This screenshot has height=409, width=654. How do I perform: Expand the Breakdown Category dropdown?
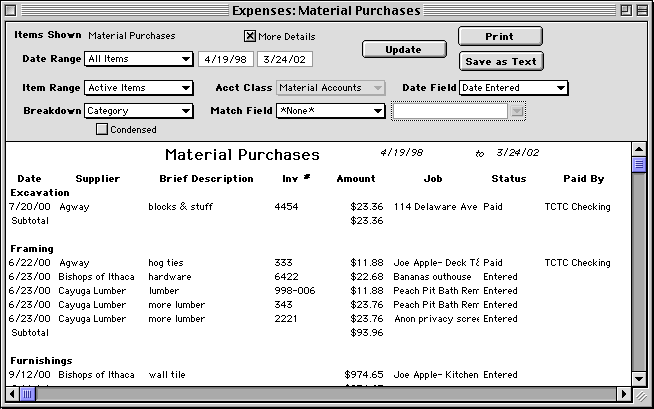pyautogui.click(x=139, y=110)
